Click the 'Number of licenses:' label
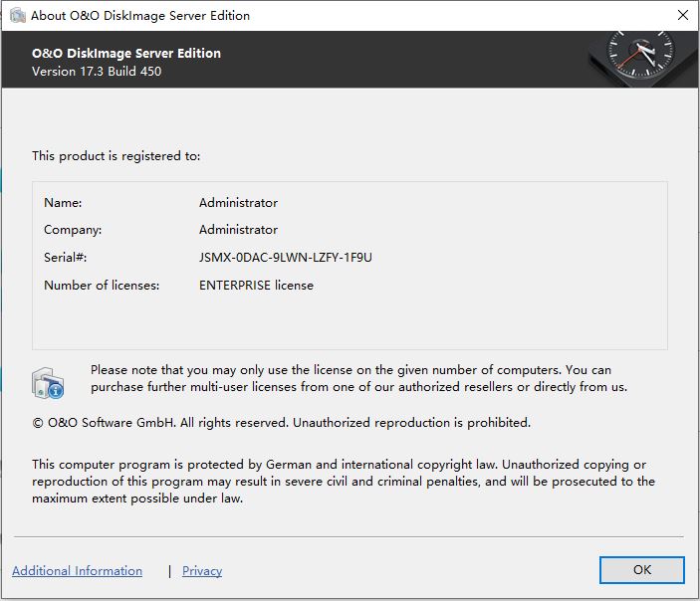The height and width of the screenshot is (601, 700). (x=102, y=286)
